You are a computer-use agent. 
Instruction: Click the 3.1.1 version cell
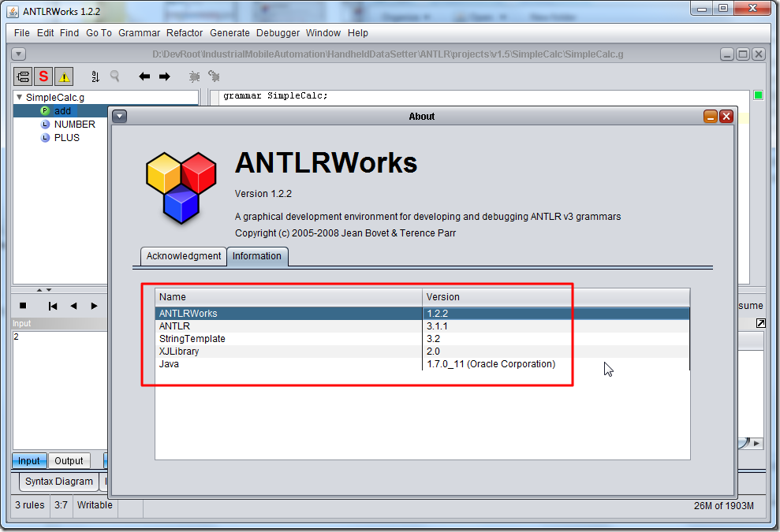point(556,326)
